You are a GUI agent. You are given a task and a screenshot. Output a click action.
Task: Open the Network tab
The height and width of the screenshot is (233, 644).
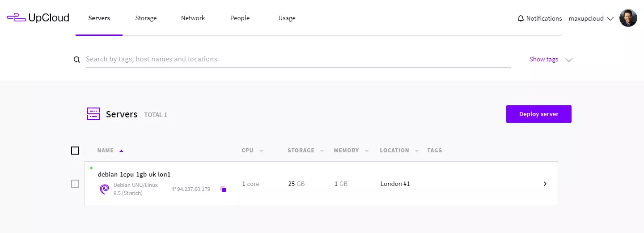[x=193, y=18]
